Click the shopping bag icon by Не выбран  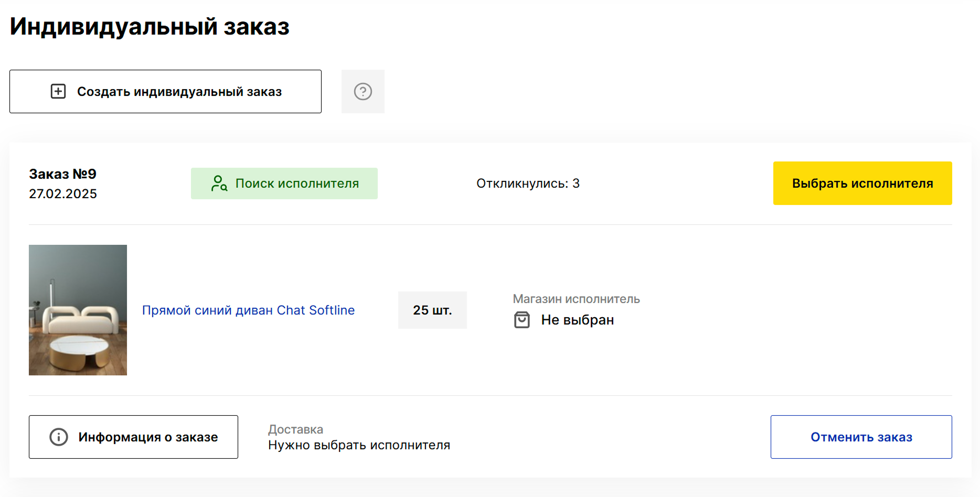click(x=521, y=320)
